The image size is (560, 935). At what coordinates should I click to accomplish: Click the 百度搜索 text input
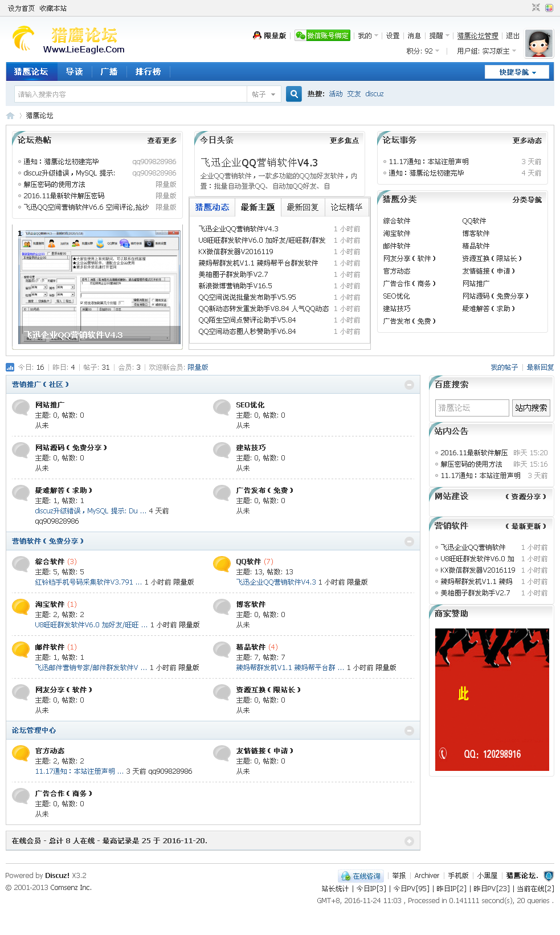tap(472, 408)
